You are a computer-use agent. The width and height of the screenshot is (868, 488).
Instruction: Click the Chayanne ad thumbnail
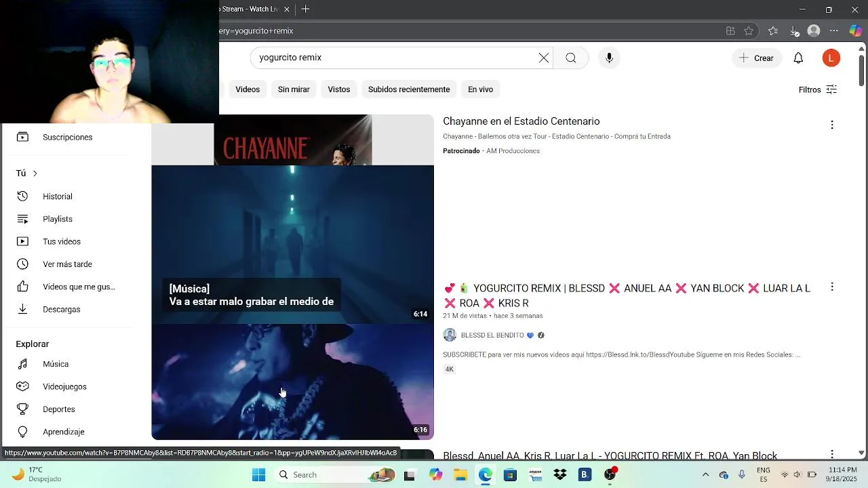tap(292, 140)
